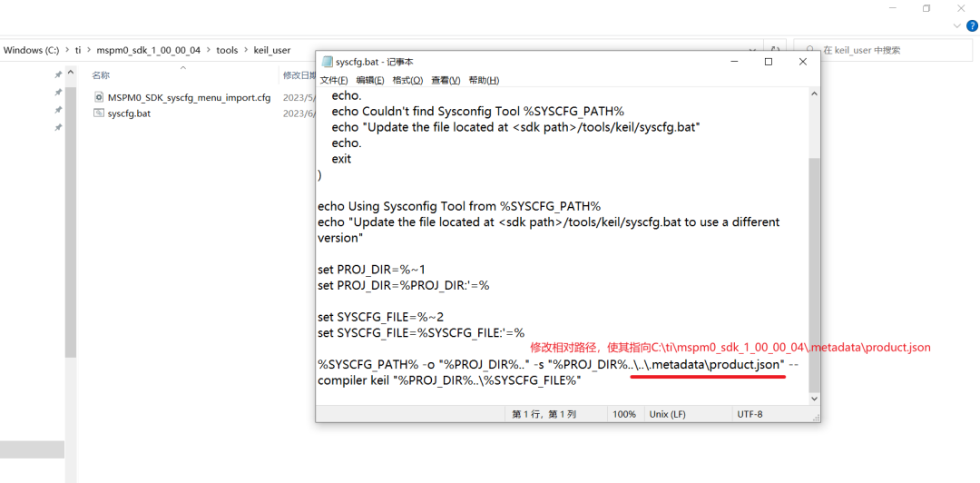The height and width of the screenshot is (483, 980).
Task: Click the syscfg.bat file icon
Action: (99, 113)
